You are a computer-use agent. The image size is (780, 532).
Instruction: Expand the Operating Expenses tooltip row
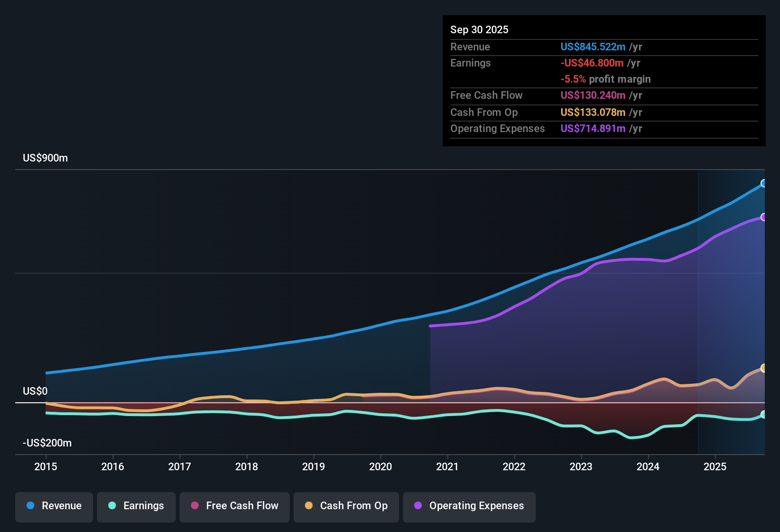[x=497, y=128]
